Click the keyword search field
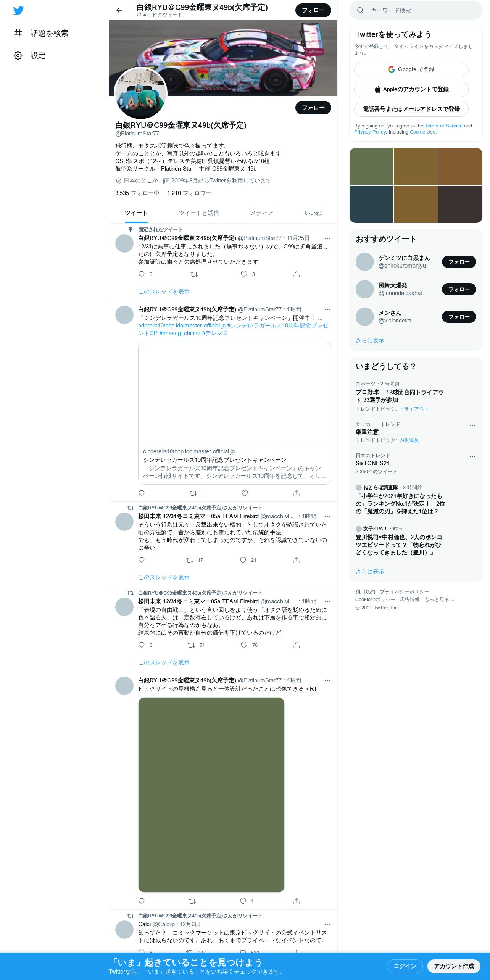Image resolution: width=490 pixels, height=980 pixels. pyautogui.click(x=416, y=10)
